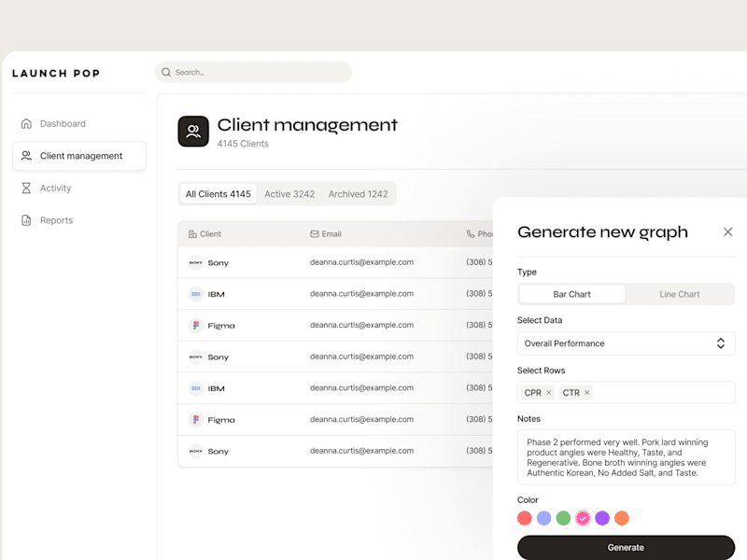
Task: Click the Reports document icon
Action: pos(26,220)
